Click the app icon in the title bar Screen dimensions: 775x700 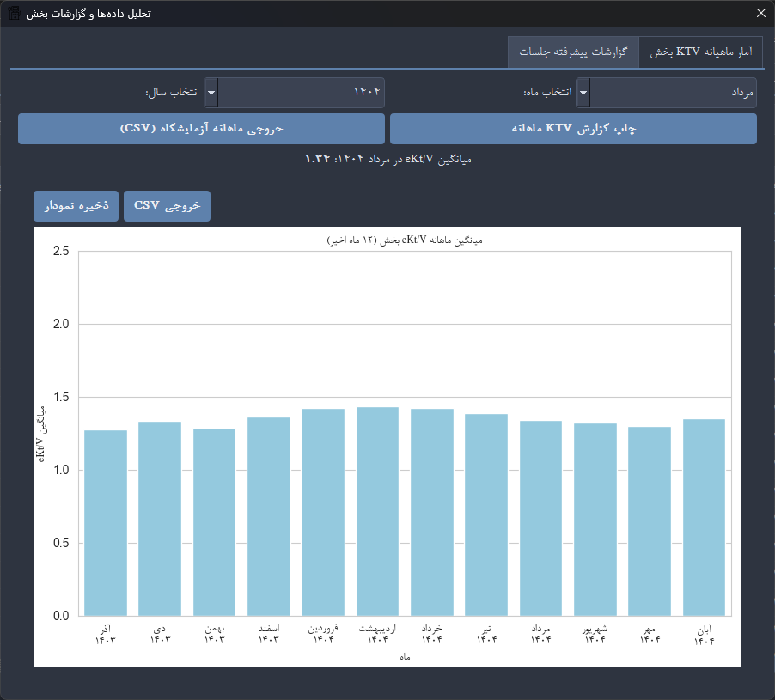pos(14,14)
